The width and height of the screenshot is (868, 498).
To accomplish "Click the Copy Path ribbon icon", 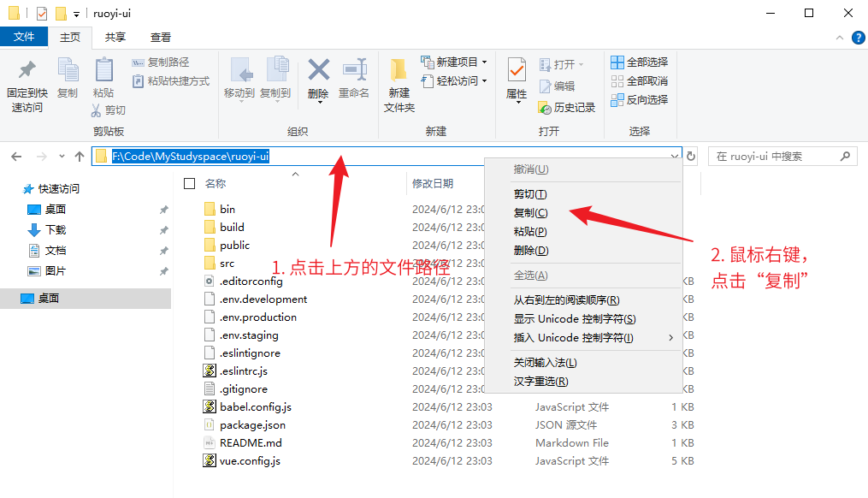I will (x=139, y=62).
